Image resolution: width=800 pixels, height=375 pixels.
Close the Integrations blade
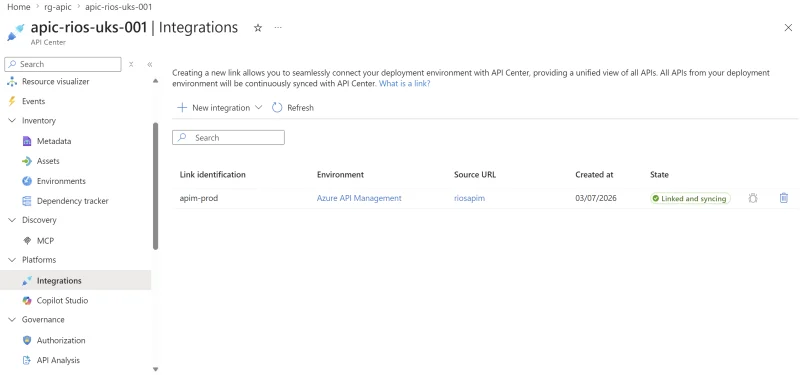click(x=788, y=28)
